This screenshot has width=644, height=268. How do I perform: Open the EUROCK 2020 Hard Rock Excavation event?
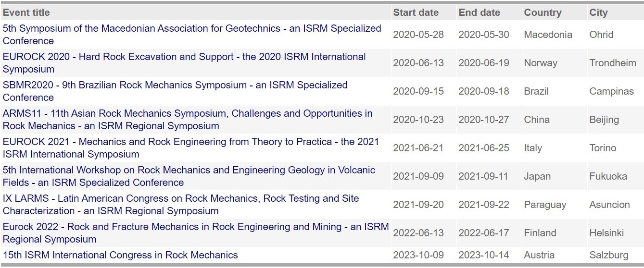coord(184,63)
